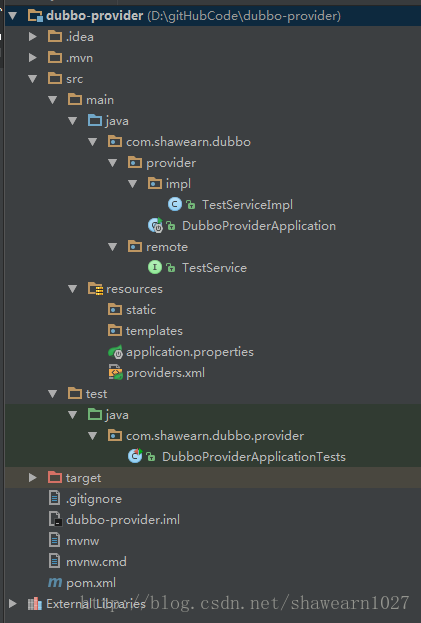Click the com.shawearn.dubbo package icon
421x623 pixels.
(x=115, y=141)
